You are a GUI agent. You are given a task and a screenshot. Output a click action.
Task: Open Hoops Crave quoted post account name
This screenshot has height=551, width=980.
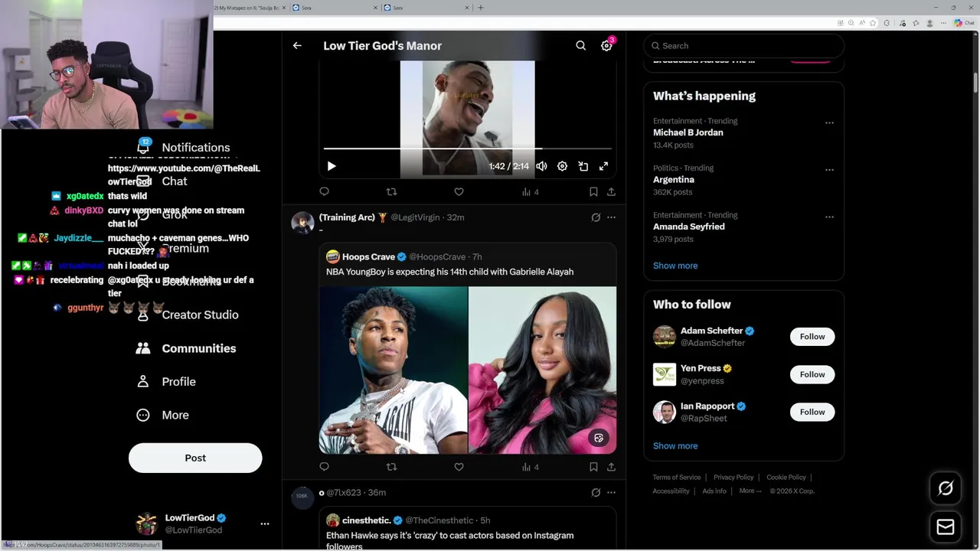tap(368, 256)
